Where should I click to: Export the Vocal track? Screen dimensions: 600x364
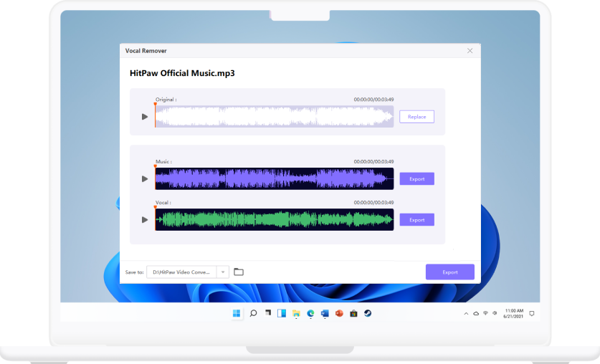coord(416,220)
